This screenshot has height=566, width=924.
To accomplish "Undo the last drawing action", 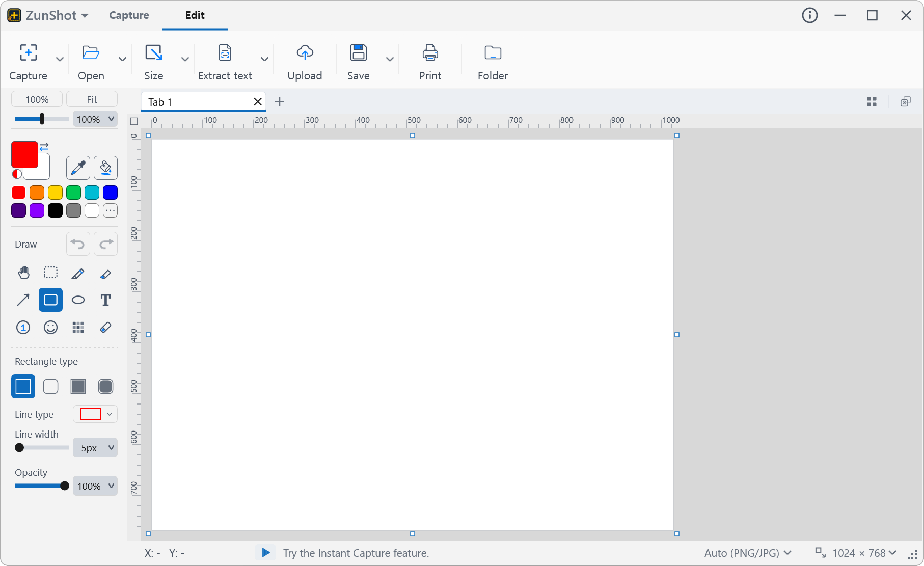I will tap(78, 244).
